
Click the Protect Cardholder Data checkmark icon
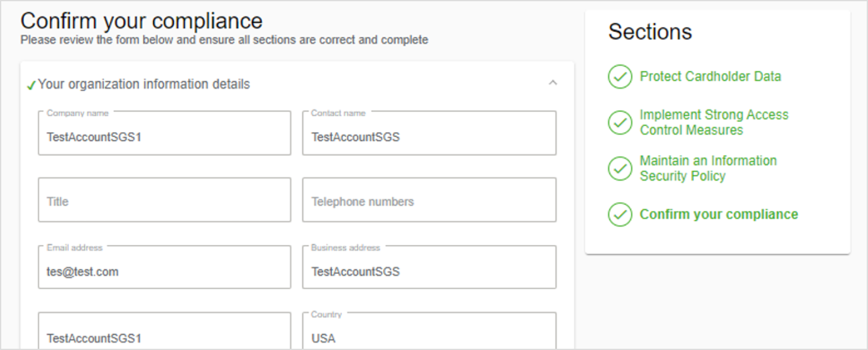tap(620, 77)
